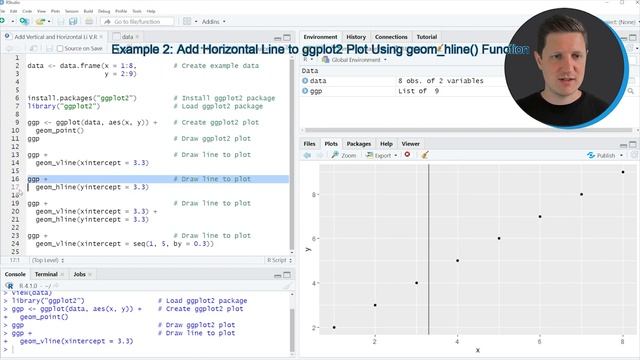Image resolution: width=640 pixels, height=360 pixels.
Task: Click 'List of 9' ggp entry
Action: tap(418, 91)
